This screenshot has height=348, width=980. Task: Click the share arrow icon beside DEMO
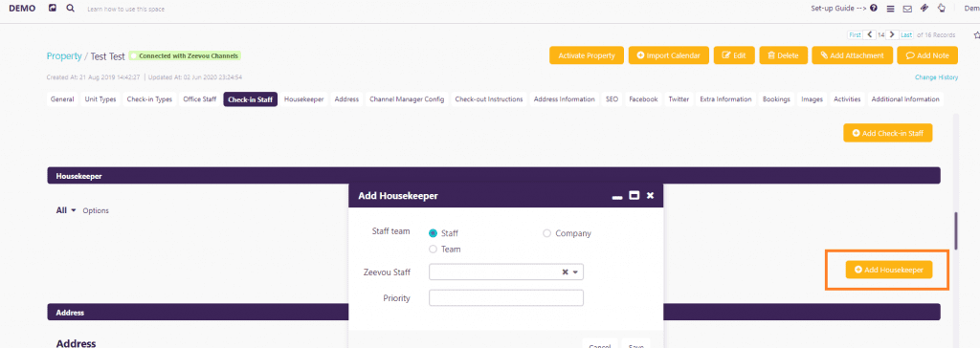pyautogui.click(x=53, y=9)
